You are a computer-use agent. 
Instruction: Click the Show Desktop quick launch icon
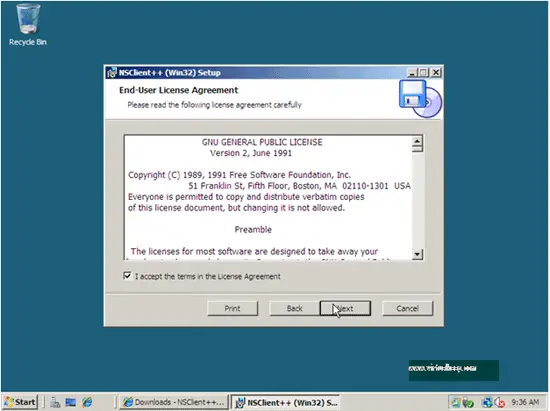point(71,402)
